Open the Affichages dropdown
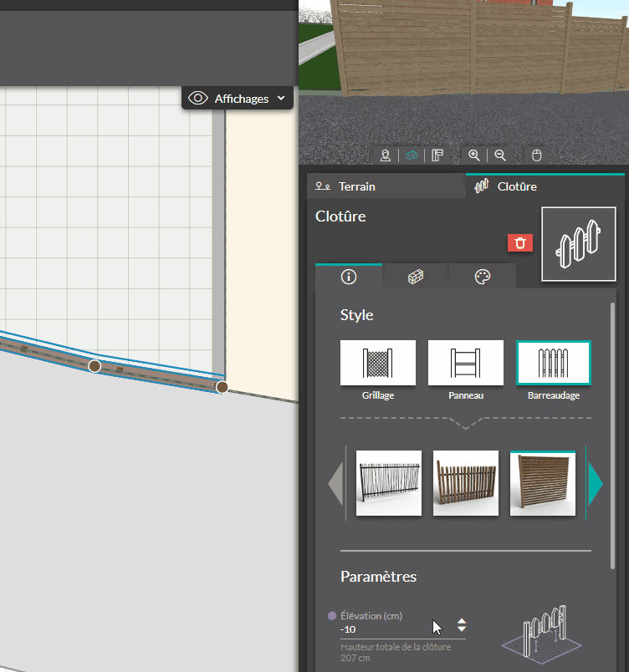 (x=238, y=99)
